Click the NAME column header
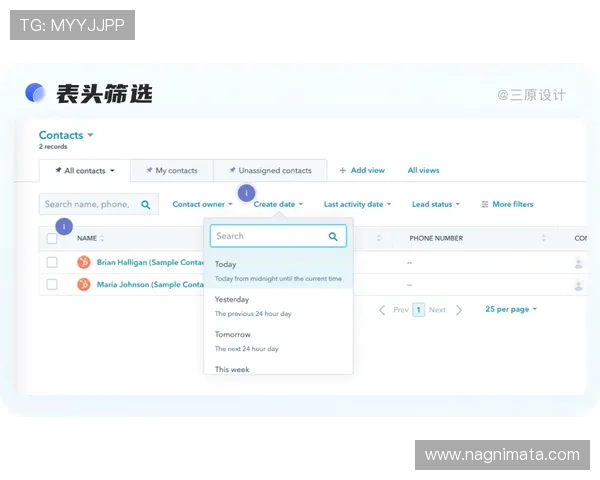 pos(87,238)
